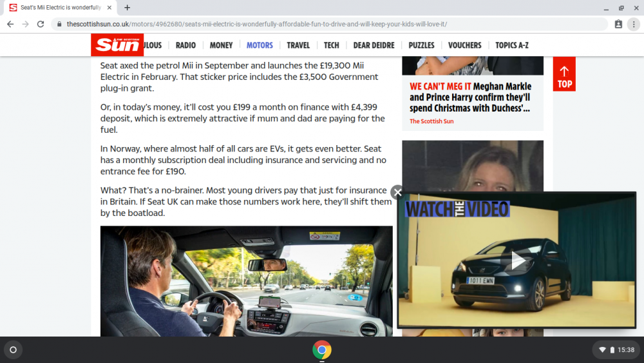The height and width of the screenshot is (363, 644).
Task: Open the Vouchers section
Action: coord(464,45)
